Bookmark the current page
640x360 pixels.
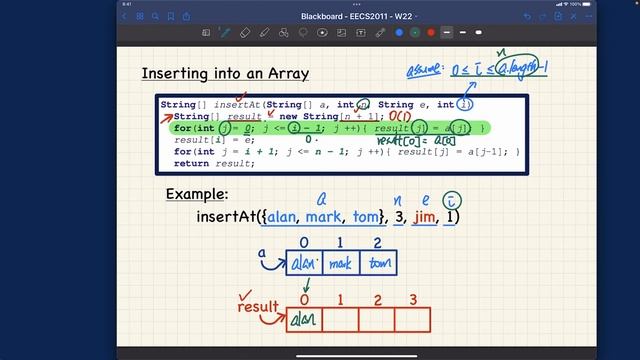pos(171,16)
